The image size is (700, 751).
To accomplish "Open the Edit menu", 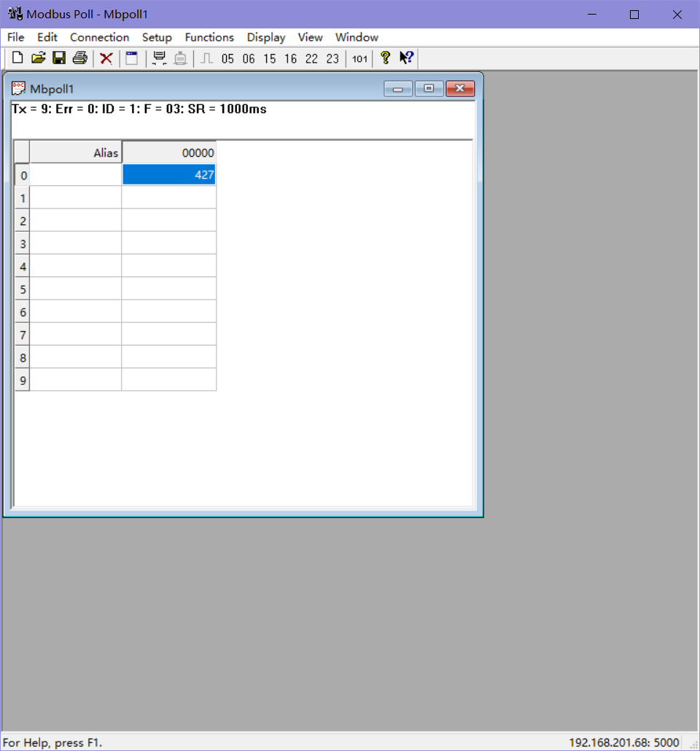I will (x=47, y=37).
